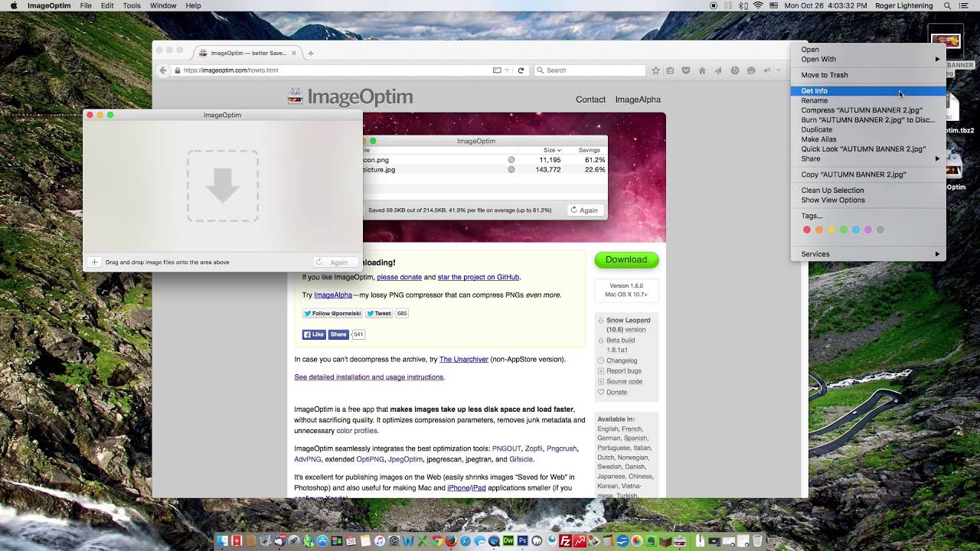Viewport: 980px width, 551px height.
Task: Open the Tools menu in menu bar
Action: pos(132,5)
